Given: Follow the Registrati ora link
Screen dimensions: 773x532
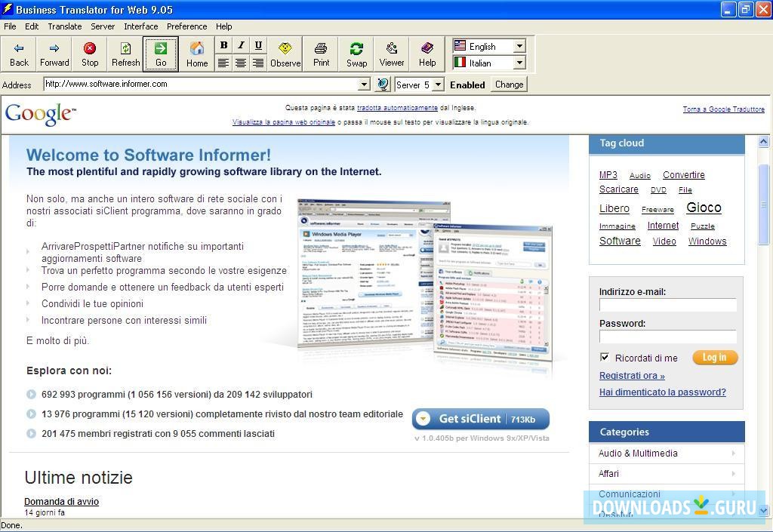Looking at the screenshot, I should coord(632,376).
